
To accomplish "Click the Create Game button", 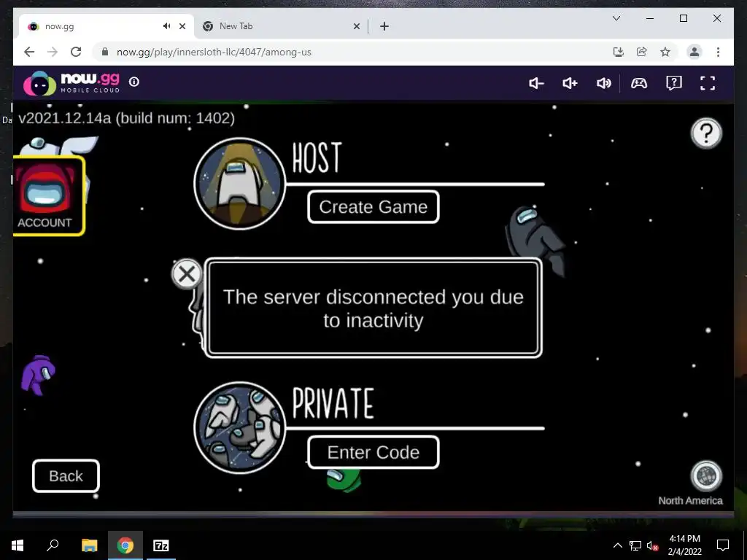I will [x=373, y=206].
